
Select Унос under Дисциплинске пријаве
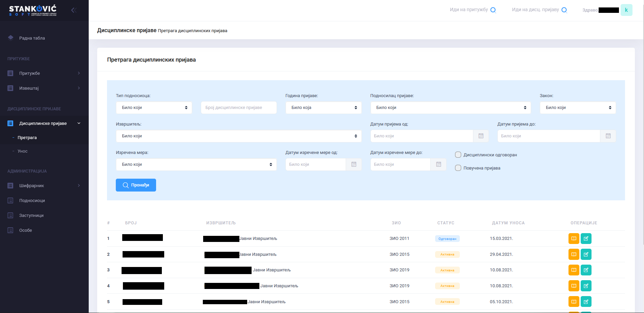(23, 151)
